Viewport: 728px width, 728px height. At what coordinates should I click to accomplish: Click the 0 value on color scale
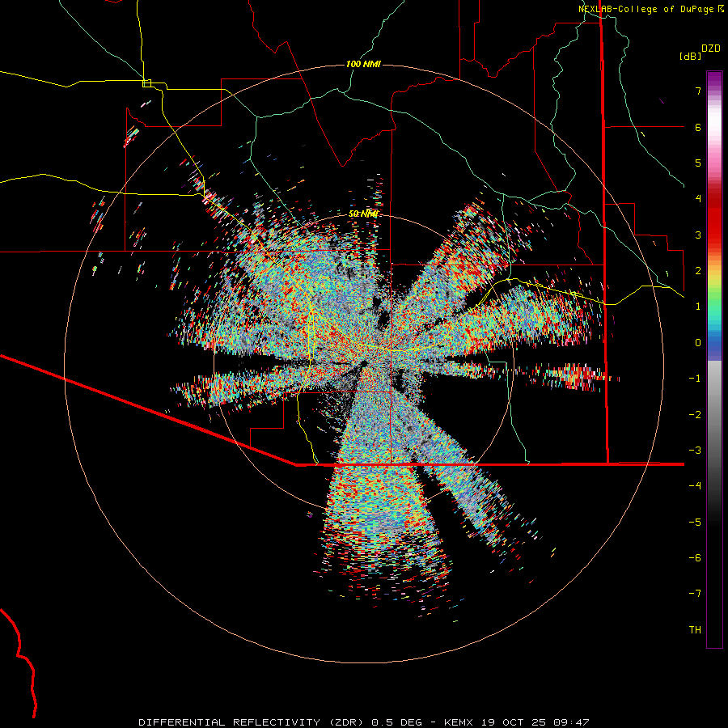[698, 343]
